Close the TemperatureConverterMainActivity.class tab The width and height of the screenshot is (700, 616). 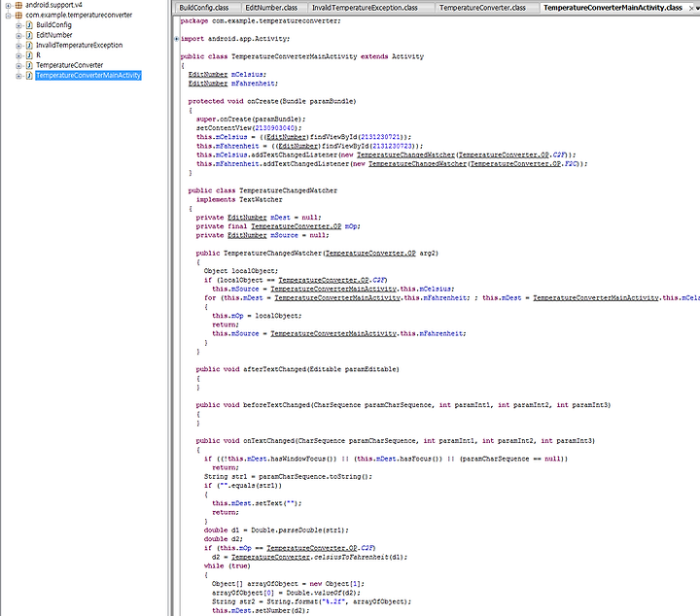691,8
